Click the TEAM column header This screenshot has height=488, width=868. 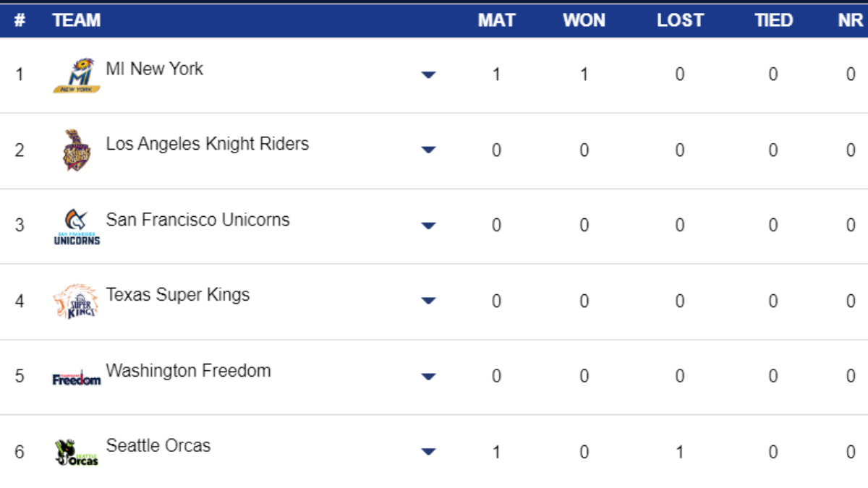(76, 20)
